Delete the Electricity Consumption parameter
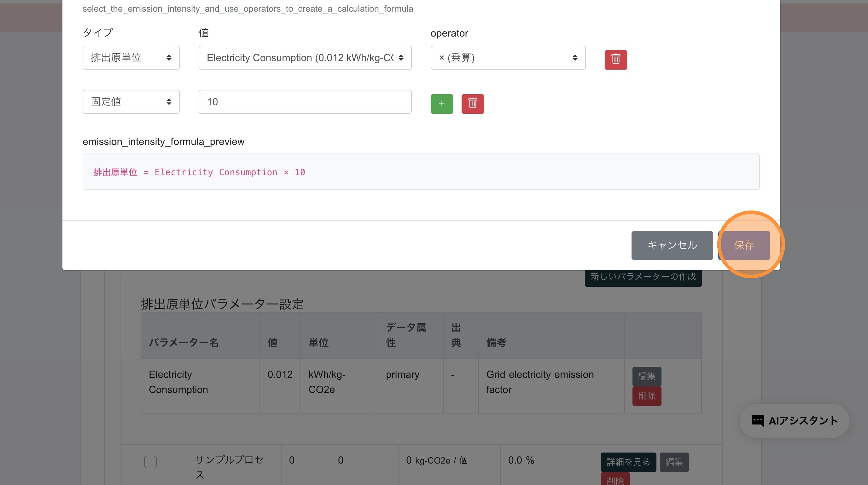868x485 pixels. 646,396
